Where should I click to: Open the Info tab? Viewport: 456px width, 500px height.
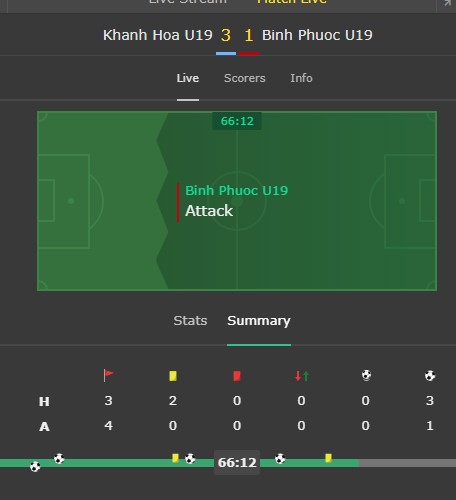click(301, 78)
